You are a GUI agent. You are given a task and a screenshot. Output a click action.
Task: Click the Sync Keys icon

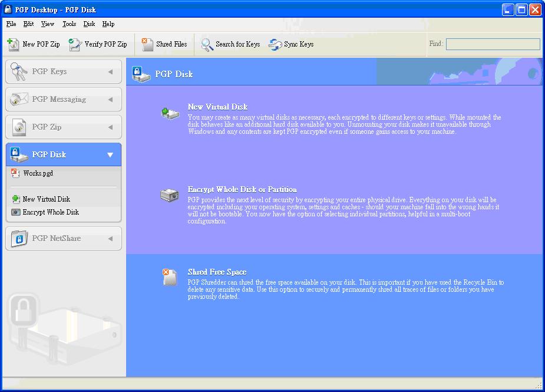click(x=275, y=45)
